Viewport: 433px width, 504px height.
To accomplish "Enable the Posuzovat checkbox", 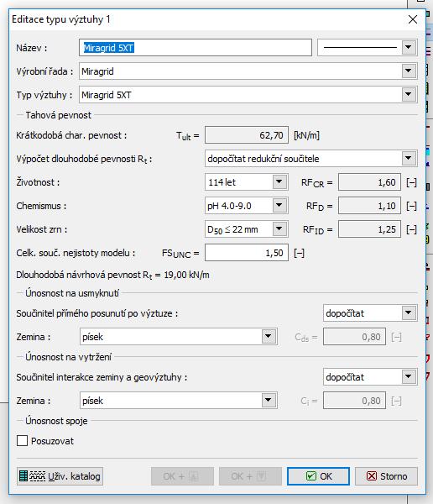I will tap(22, 441).
